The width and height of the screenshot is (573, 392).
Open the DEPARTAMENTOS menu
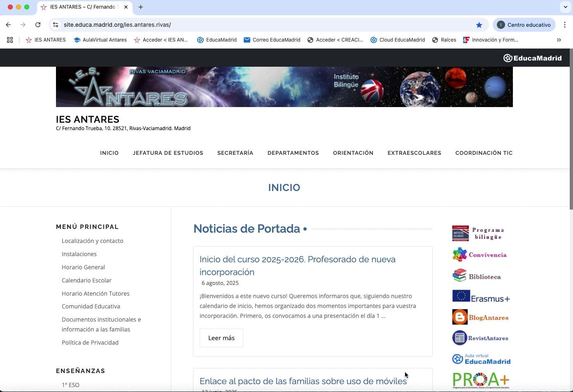(x=293, y=153)
